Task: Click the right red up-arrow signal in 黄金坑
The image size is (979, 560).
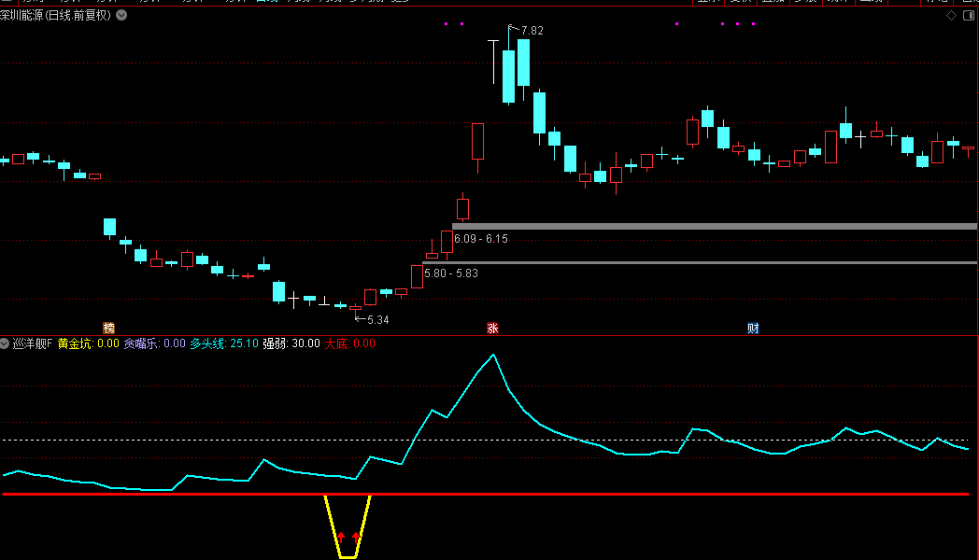Action: point(356,537)
